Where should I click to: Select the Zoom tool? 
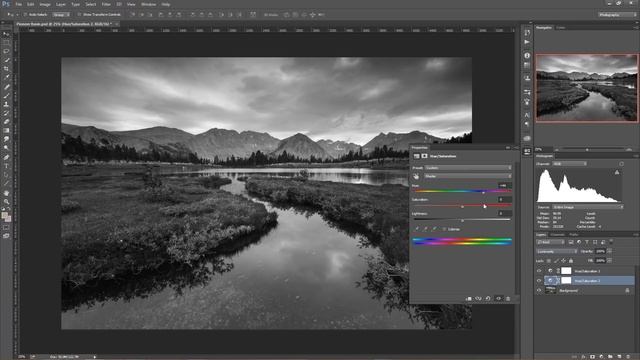click(x=6, y=202)
